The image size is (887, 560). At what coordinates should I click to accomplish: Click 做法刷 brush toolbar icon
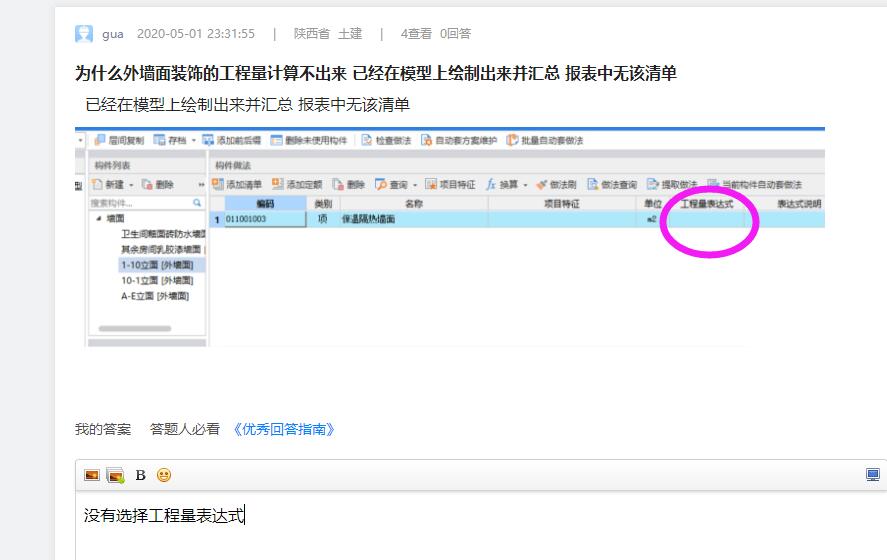point(542,184)
